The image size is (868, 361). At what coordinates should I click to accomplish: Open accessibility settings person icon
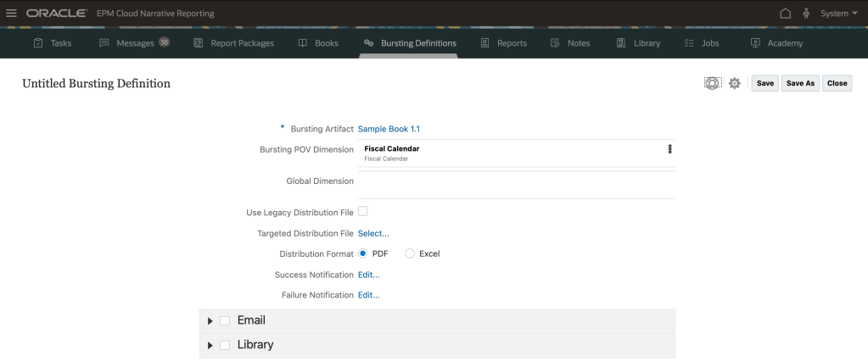tap(805, 13)
